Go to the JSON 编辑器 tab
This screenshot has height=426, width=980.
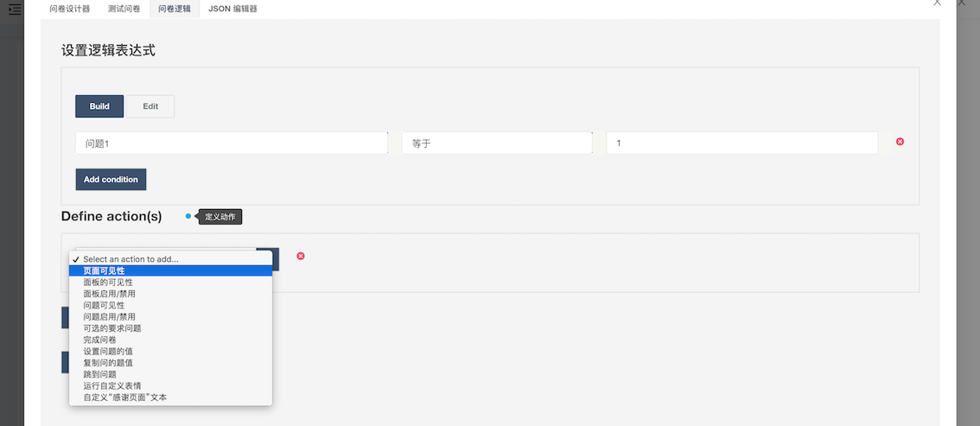pos(232,9)
